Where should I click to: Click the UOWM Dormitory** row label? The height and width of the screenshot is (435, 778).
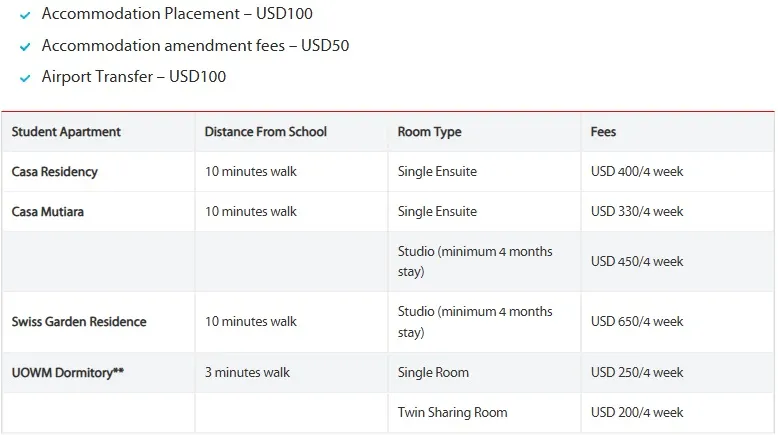pos(68,373)
